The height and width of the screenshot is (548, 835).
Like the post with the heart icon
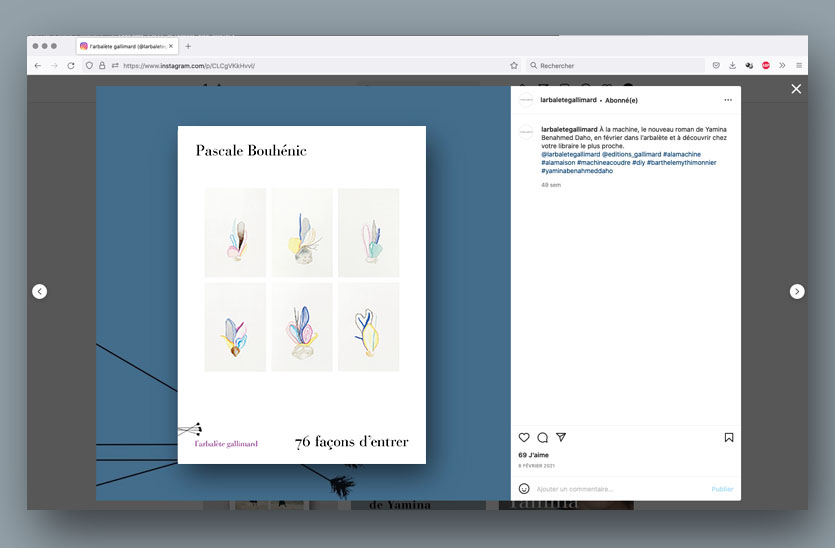(524, 438)
